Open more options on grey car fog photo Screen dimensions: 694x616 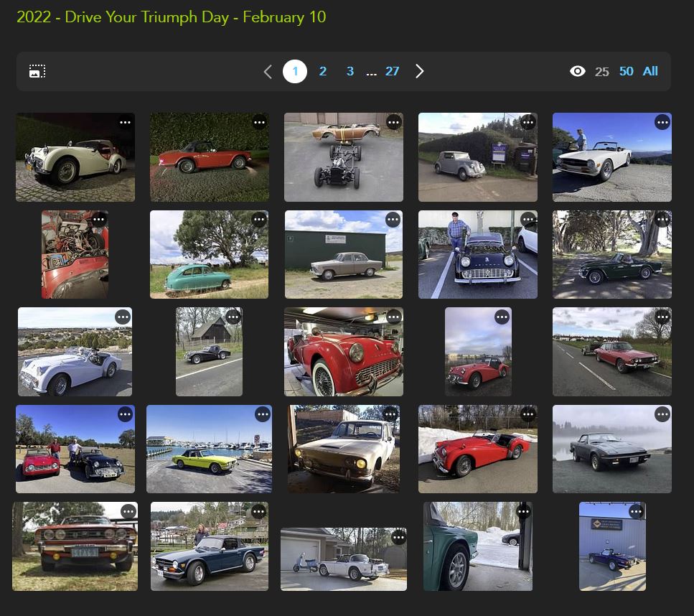click(662, 414)
